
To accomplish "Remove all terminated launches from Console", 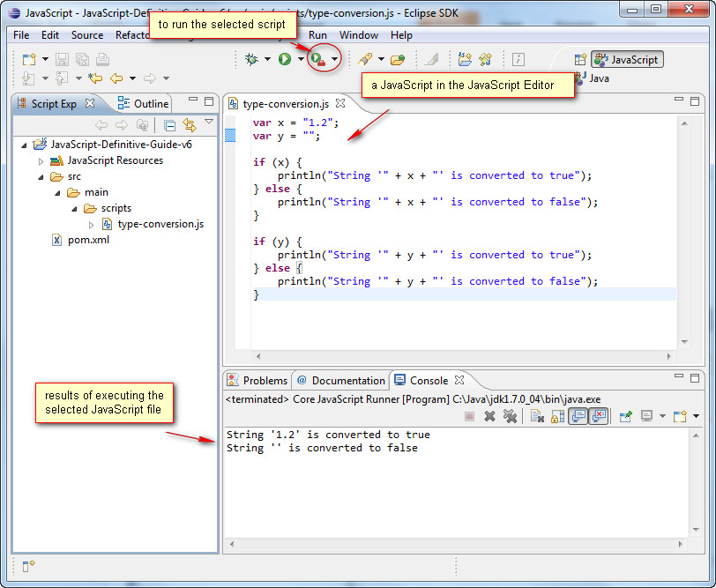I will 510,415.
